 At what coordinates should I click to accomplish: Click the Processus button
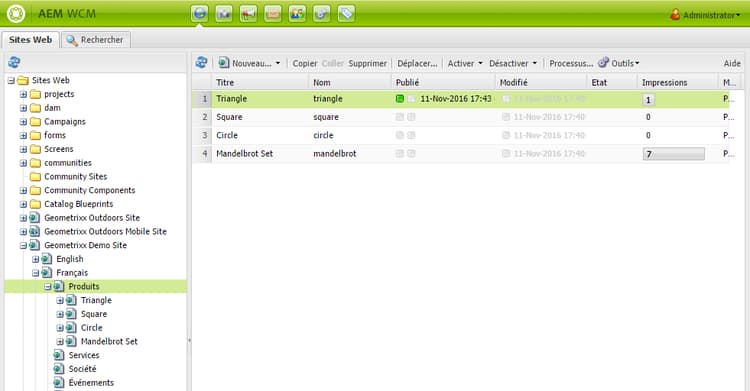point(571,63)
